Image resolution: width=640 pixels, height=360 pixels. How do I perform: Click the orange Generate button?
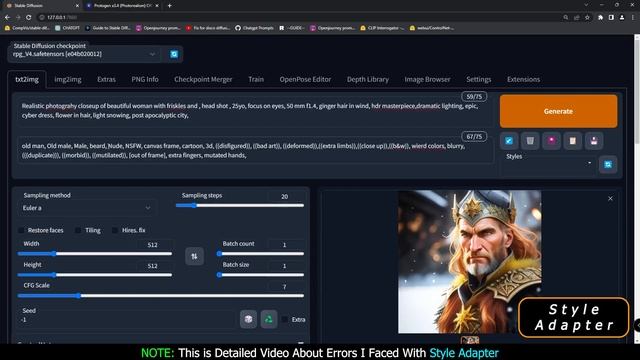tap(558, 111)
